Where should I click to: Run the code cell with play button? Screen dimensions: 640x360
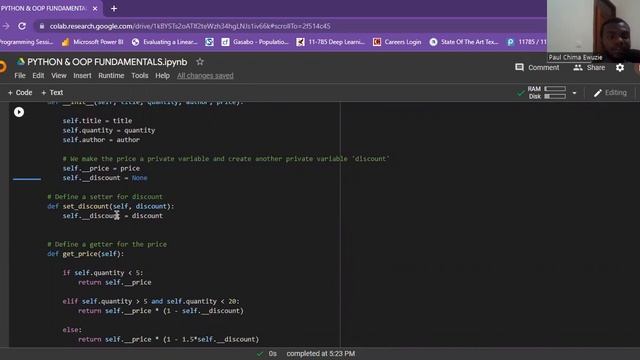[19, 112]
